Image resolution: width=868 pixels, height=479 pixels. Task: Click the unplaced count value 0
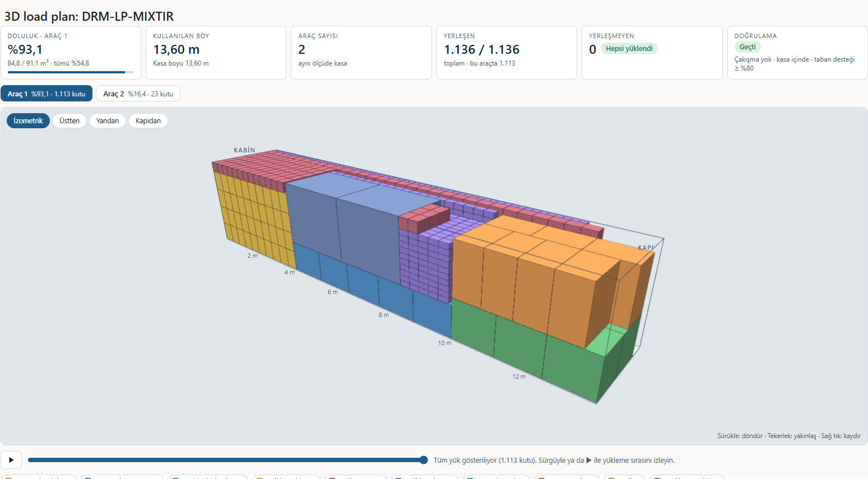coord(592,49)
